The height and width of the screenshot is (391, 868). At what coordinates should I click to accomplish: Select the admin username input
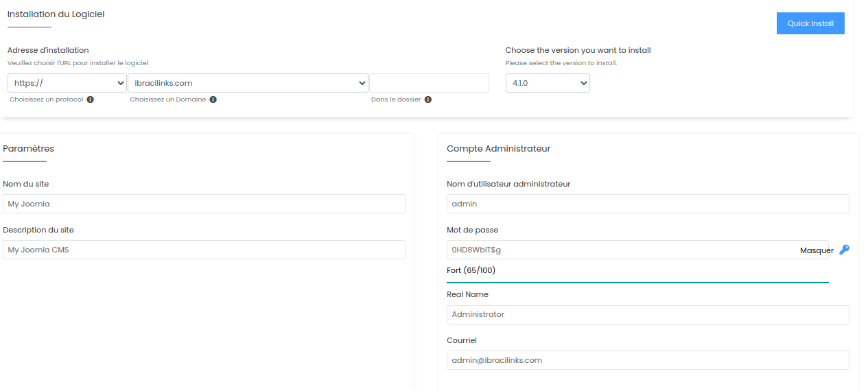(648, 204)
